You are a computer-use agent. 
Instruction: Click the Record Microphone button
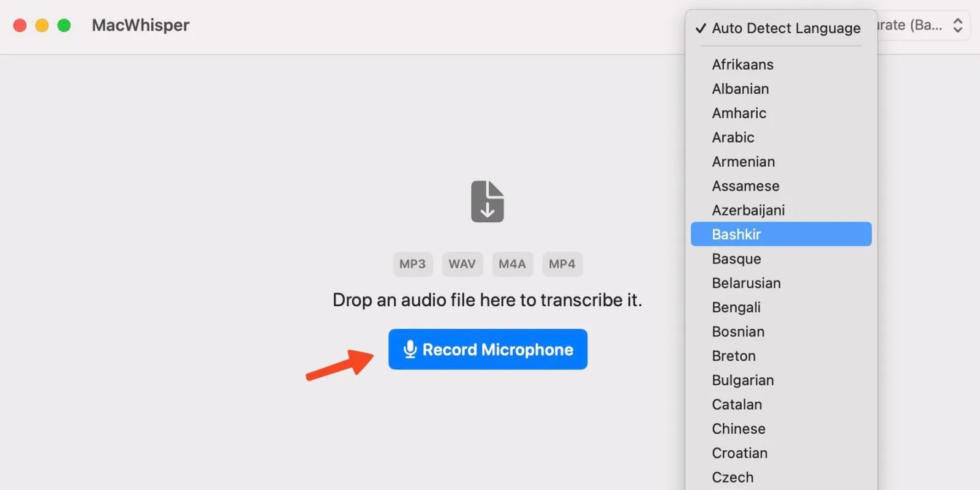488,349
